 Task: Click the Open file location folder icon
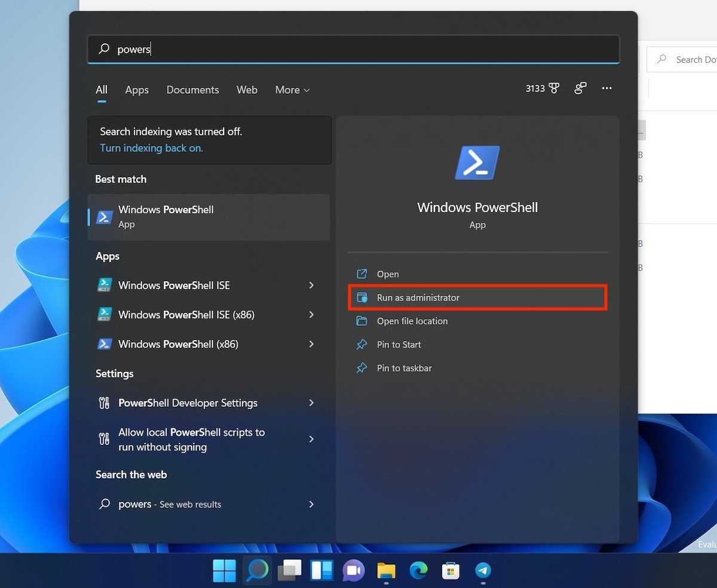[x=361, y=321]
